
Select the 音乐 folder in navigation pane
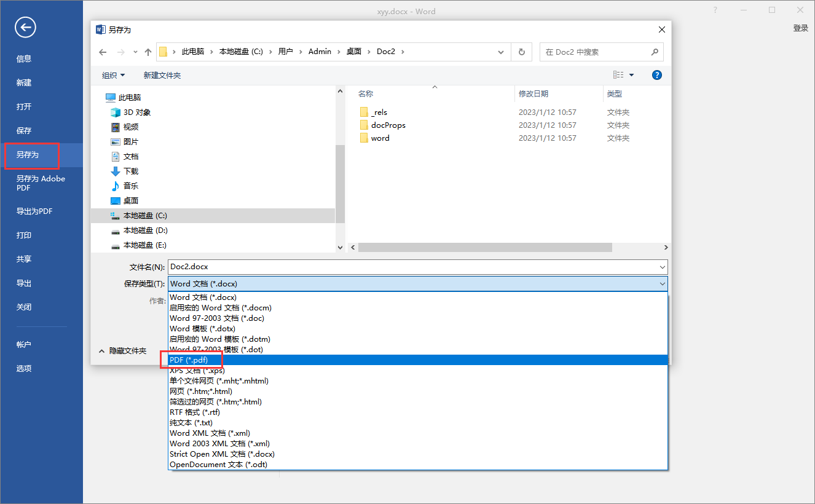(130, 186)
